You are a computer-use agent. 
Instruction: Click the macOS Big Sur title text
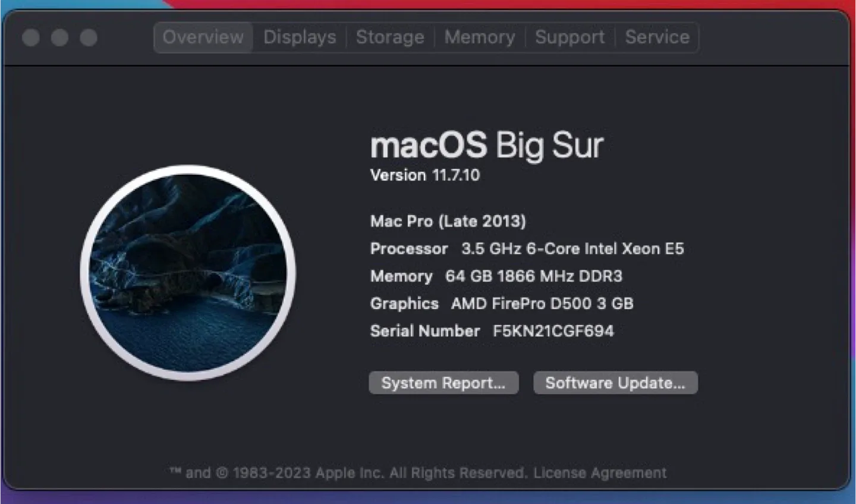pyautogui.click(x=486, y=144)
